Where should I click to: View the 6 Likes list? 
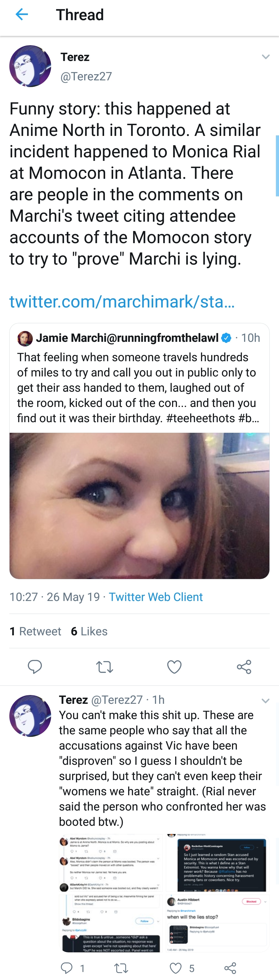pyautogui.click(x=89, y=631)
